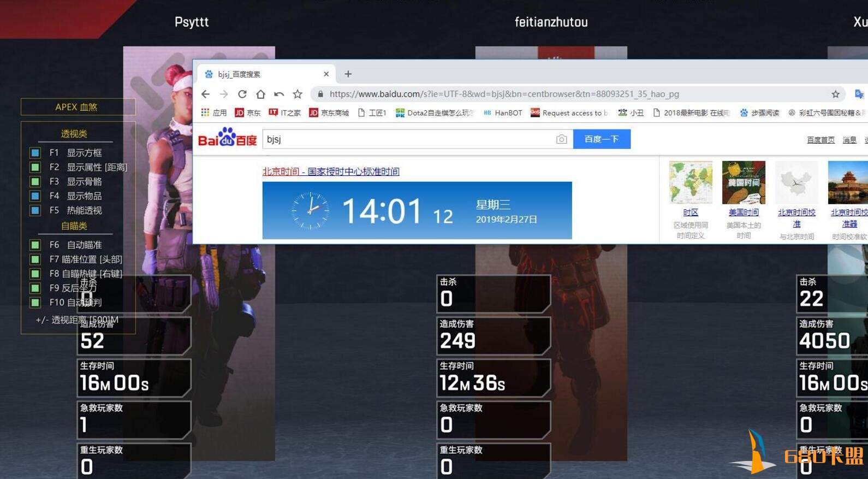Open the 京东 bookmark

(248, 113)
